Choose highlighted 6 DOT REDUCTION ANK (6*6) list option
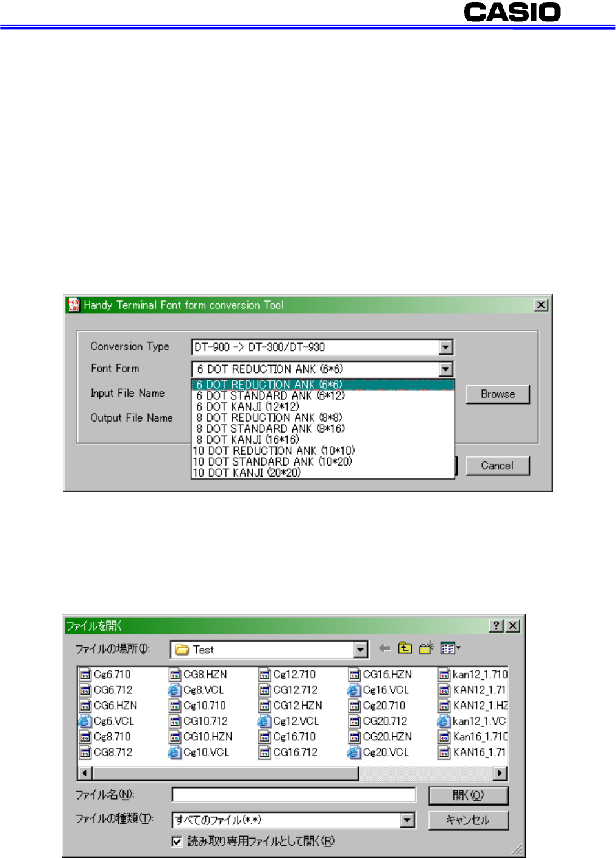 coord(323,385)
